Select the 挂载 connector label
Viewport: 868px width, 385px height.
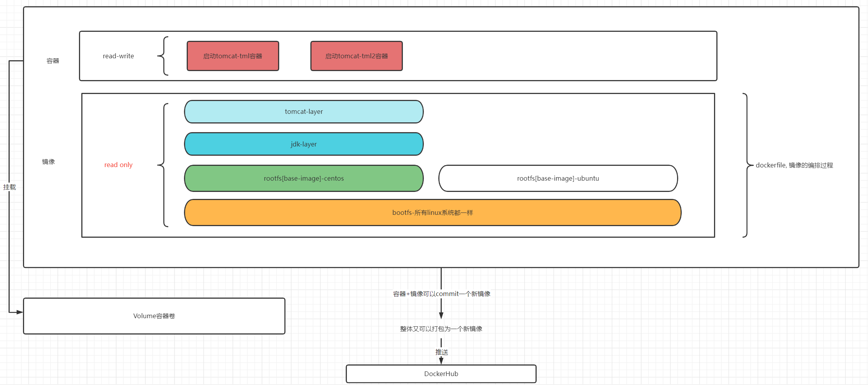[x=10, y=187]
